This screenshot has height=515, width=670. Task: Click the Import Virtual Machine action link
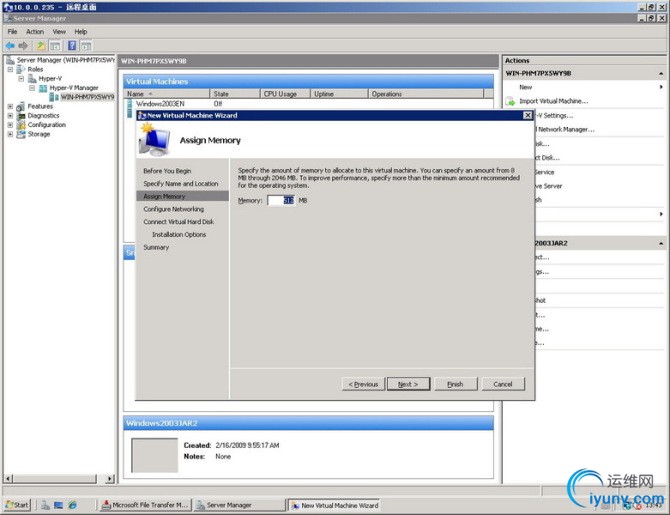pos(554,101)
